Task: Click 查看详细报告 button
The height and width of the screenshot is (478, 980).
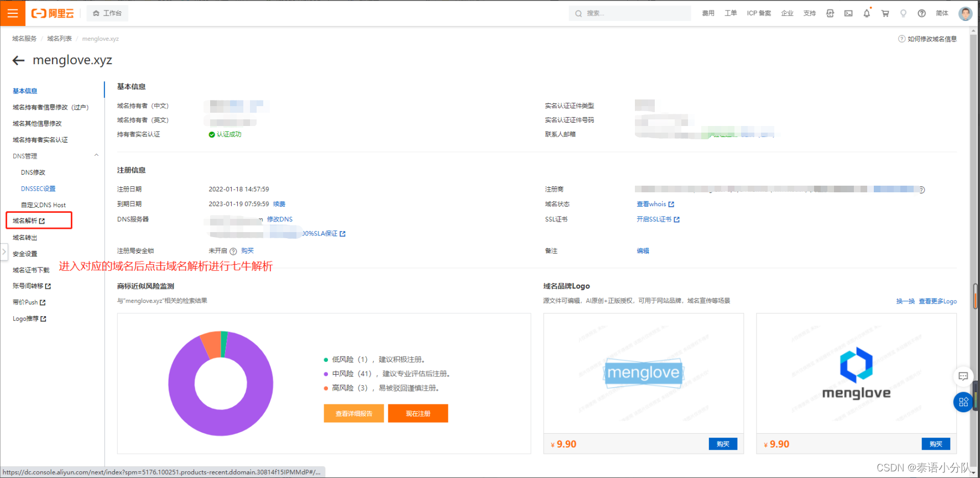Action: pos(354,413)
